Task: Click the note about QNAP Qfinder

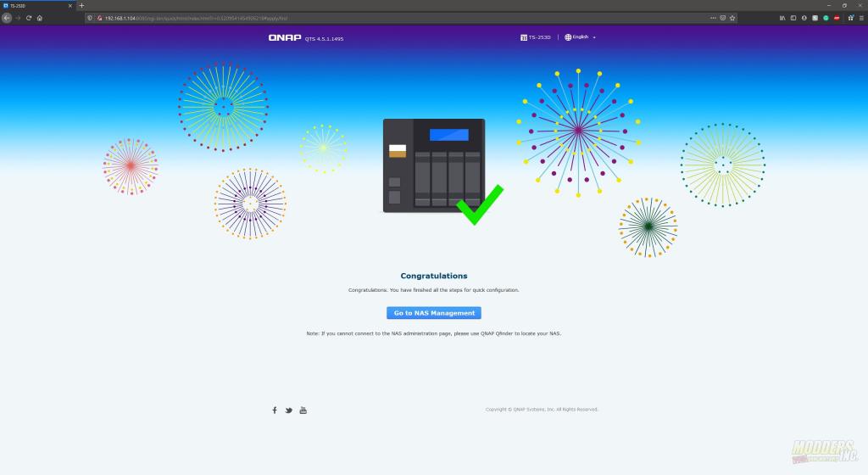Action: click(x=433, y=333)
